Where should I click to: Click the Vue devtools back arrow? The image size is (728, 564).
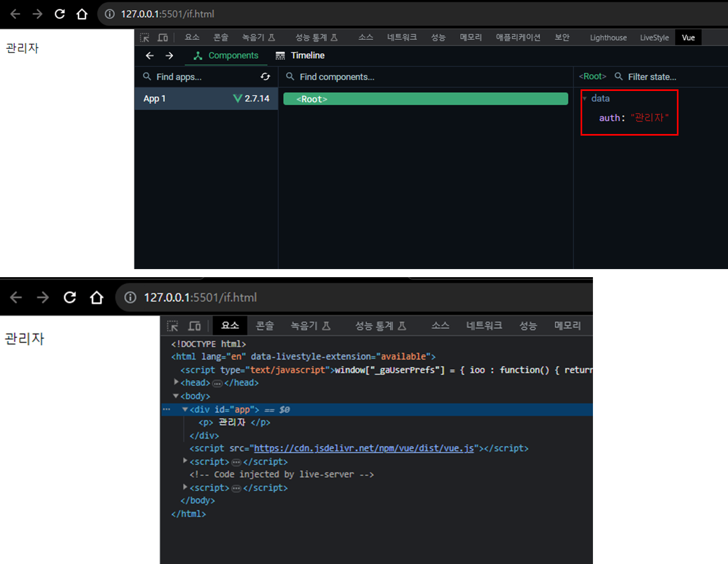point(150,55)
